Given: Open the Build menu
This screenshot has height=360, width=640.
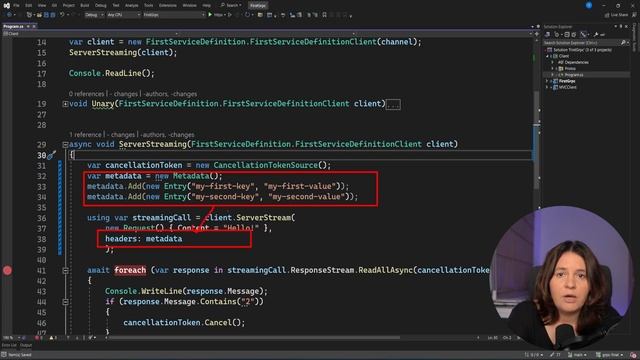Looking at the screenshot, I should pyautogui.click(x=84, y=5).
